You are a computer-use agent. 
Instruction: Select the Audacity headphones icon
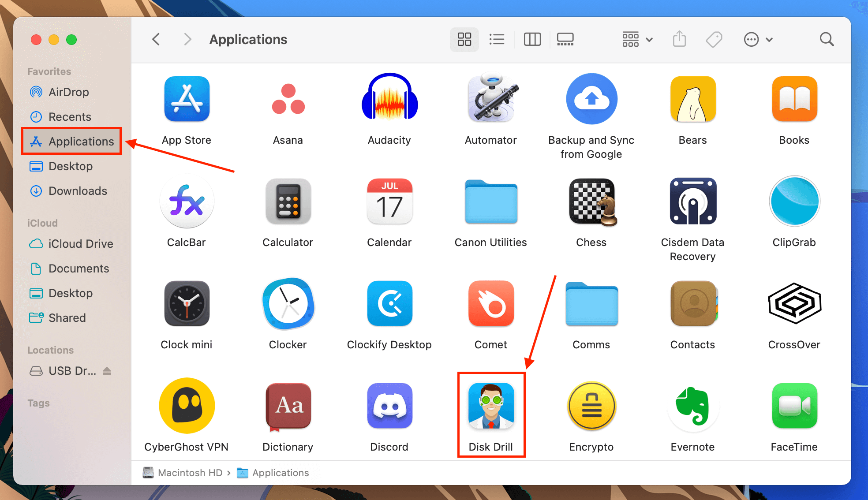389,97
